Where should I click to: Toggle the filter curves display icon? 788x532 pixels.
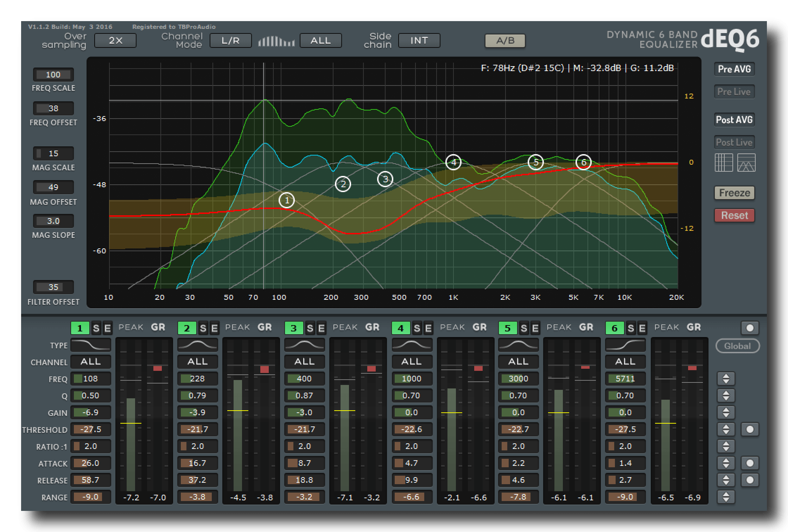(x=746, y=163)
